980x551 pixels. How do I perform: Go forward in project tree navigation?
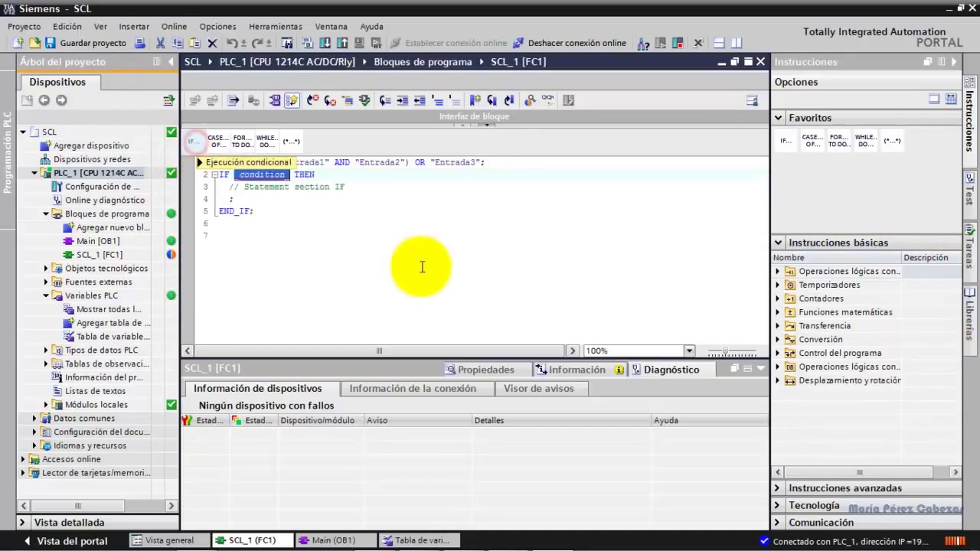61,100
